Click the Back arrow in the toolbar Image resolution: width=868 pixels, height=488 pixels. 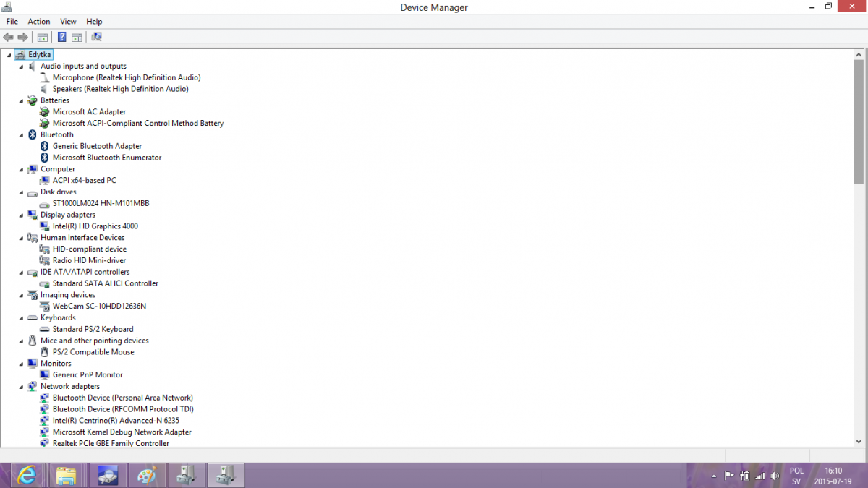tap(9, 37)
